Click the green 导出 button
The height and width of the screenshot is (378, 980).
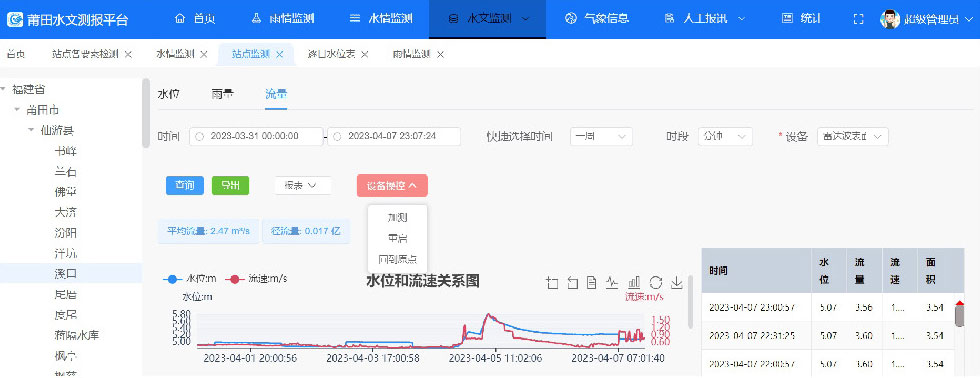point(231,185)
